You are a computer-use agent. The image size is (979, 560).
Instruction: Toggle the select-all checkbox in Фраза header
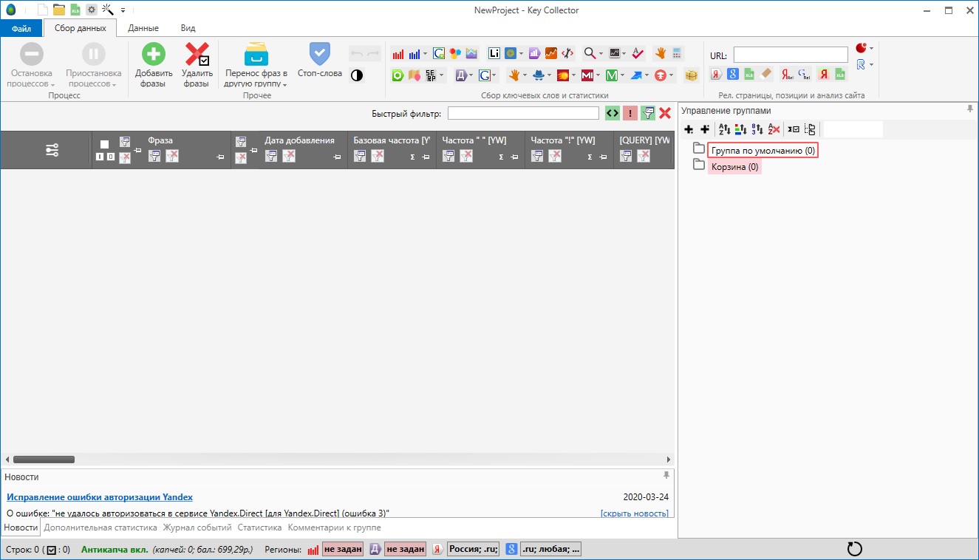pos(104,144)
